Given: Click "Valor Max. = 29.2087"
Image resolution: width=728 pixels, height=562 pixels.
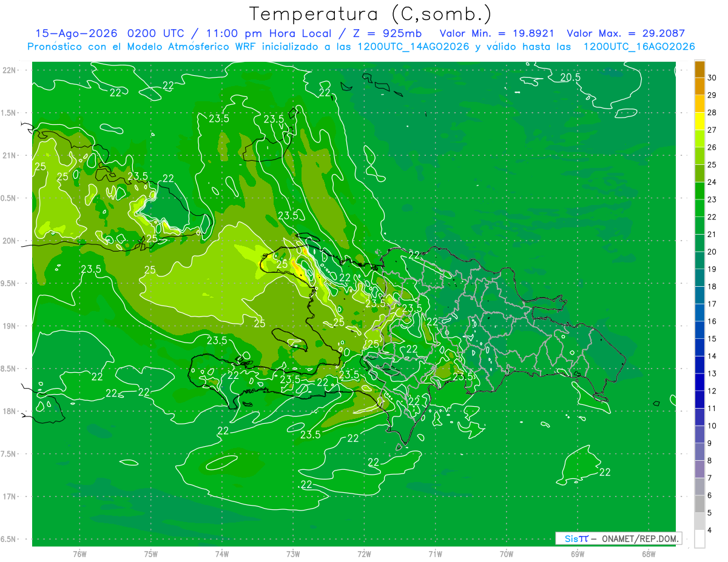Looking at the screenshot, I should (625, 33).
